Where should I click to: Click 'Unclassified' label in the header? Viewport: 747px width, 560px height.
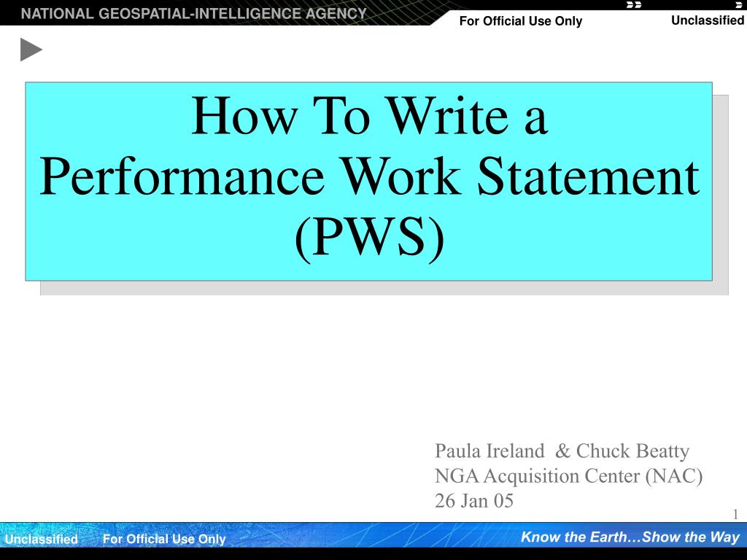tap(708, 20)
